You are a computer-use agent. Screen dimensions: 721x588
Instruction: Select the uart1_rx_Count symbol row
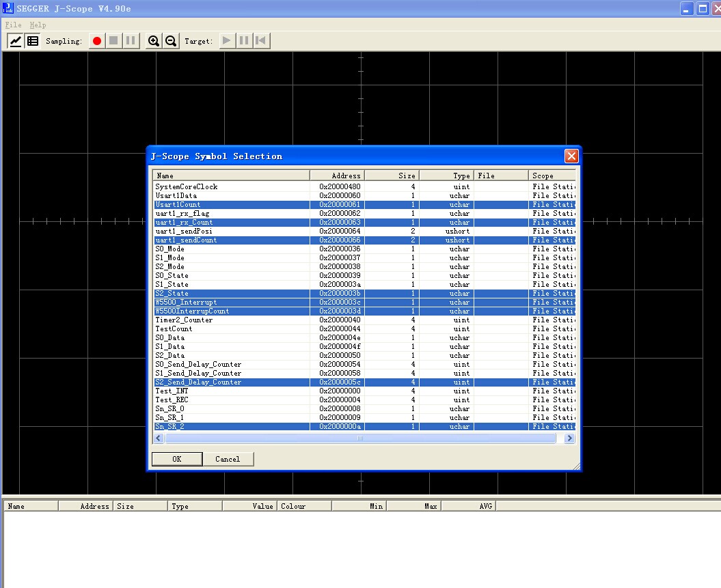[364, 223]
